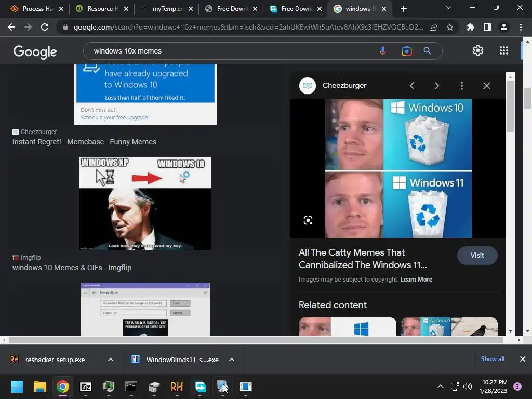532x399 pixels.
Task: Open the Extensions puzzle icon
Action: point(471,27)
